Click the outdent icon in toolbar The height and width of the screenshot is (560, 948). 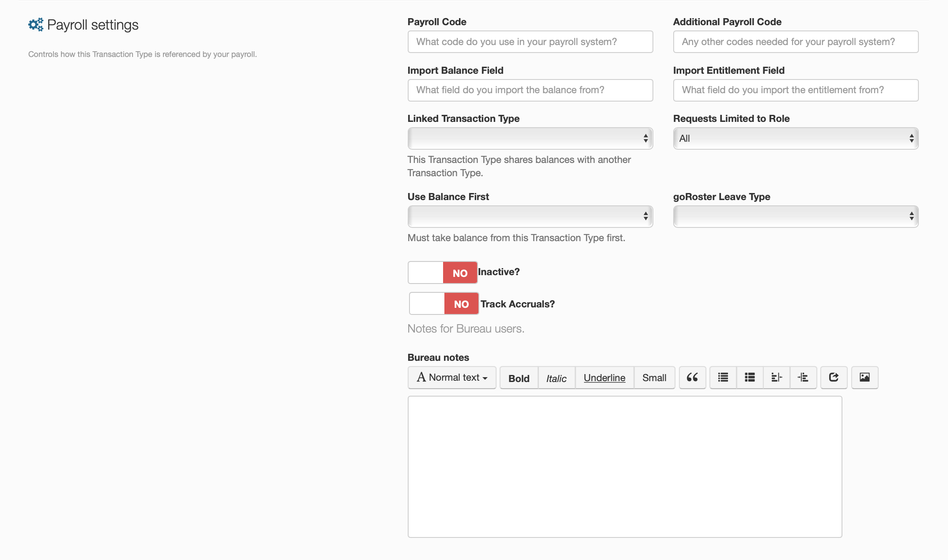pyautogui.click(x=776, y=378)
